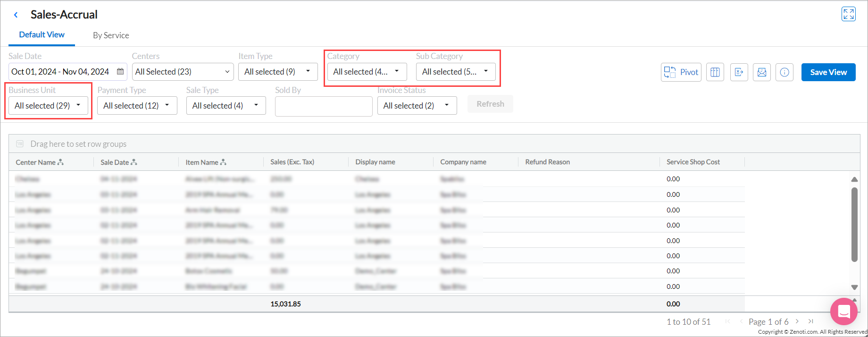Jump to last page arrow
This screenshot has width=868, height=337.
coord(810,321)
